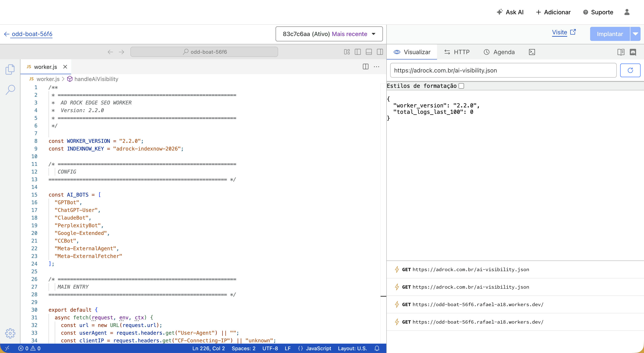
Task: Open more editor actions via the ellipsis icon
Action: [377, 67]
